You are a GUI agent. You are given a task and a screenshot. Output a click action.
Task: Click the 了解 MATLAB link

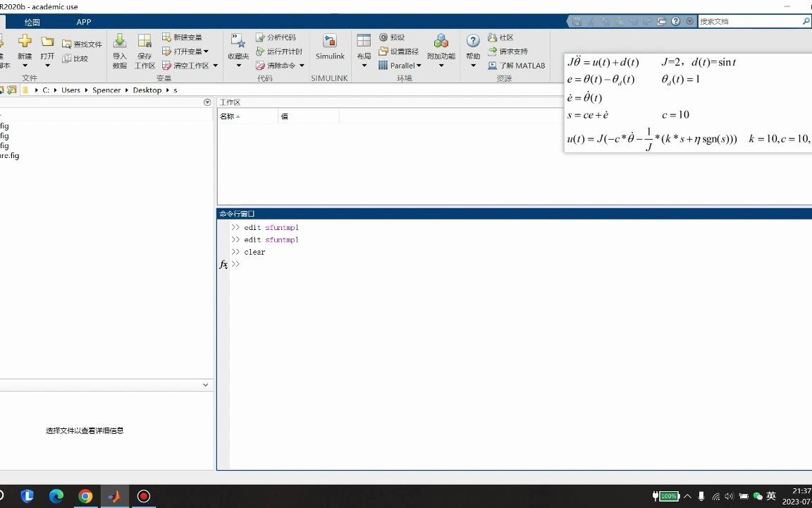click(517, 65)
